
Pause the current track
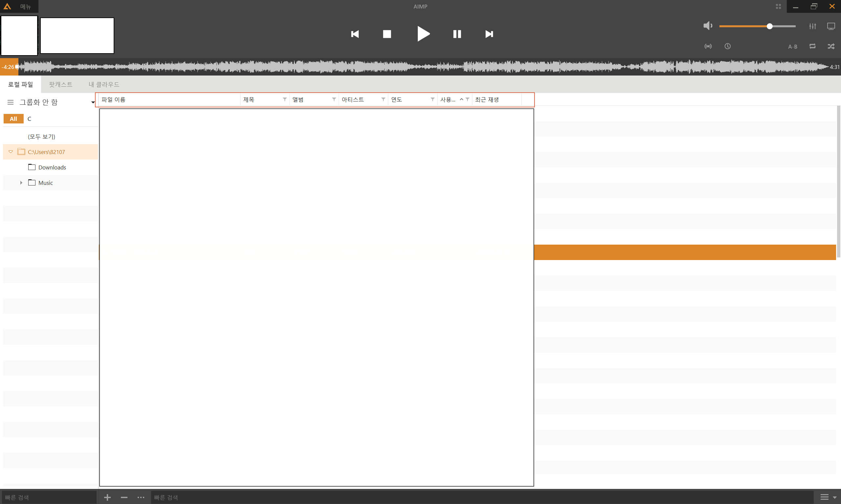click(457, 34)
